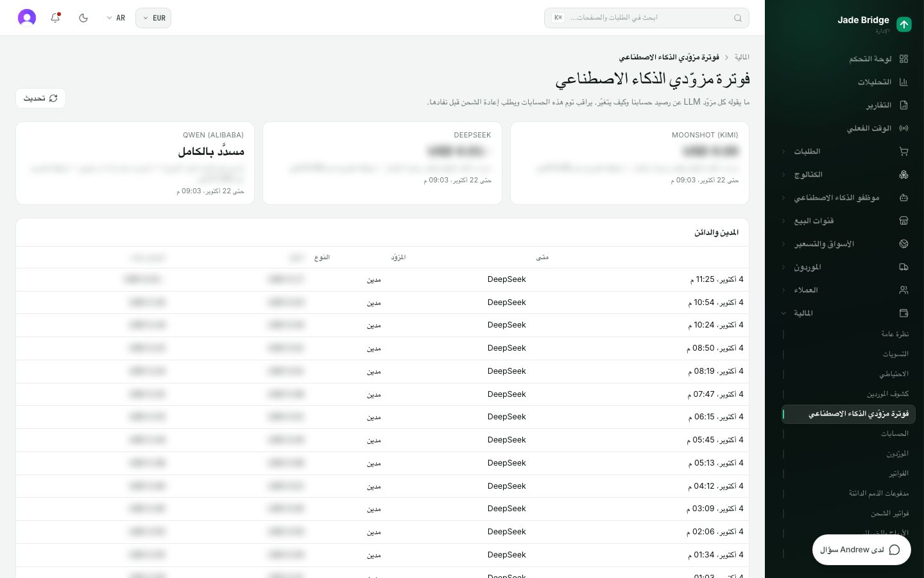Viewport: 924px width, 578px height.
Task: Click the reports document icon
Action: click(903, 105)
